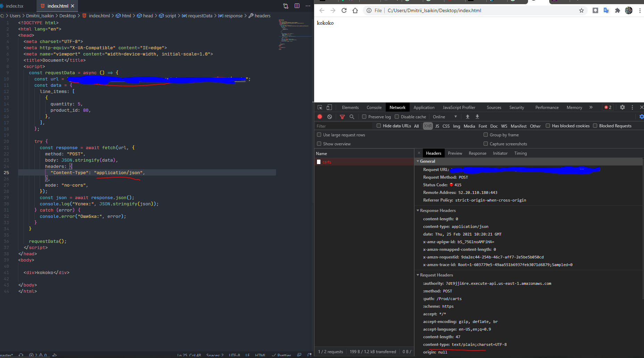Enable Show overview checkbox

pyautogui.click(x=319, y=144)
